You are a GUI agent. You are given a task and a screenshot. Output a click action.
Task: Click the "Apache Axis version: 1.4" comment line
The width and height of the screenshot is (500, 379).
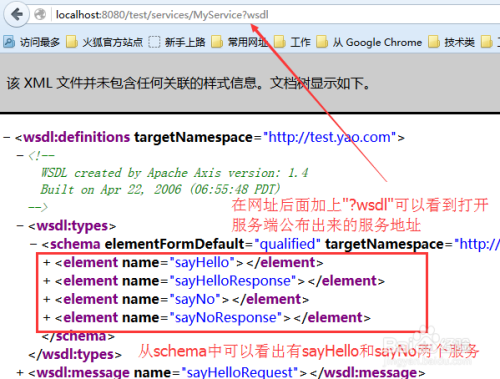pyautogui.click(x=175, y=173)
